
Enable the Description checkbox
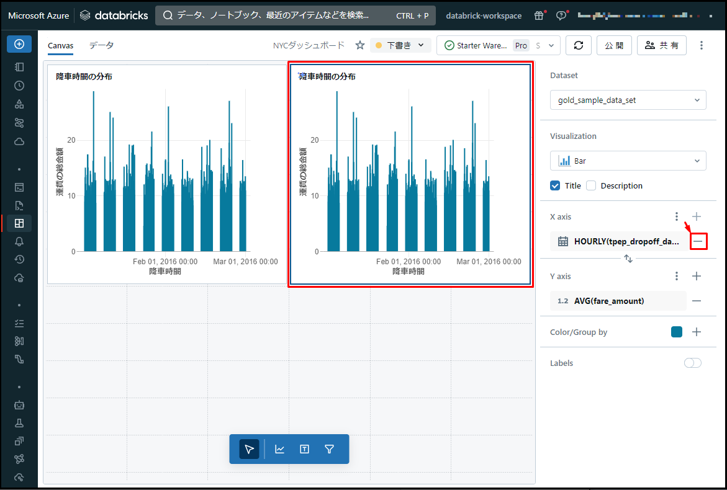point(591,186)
